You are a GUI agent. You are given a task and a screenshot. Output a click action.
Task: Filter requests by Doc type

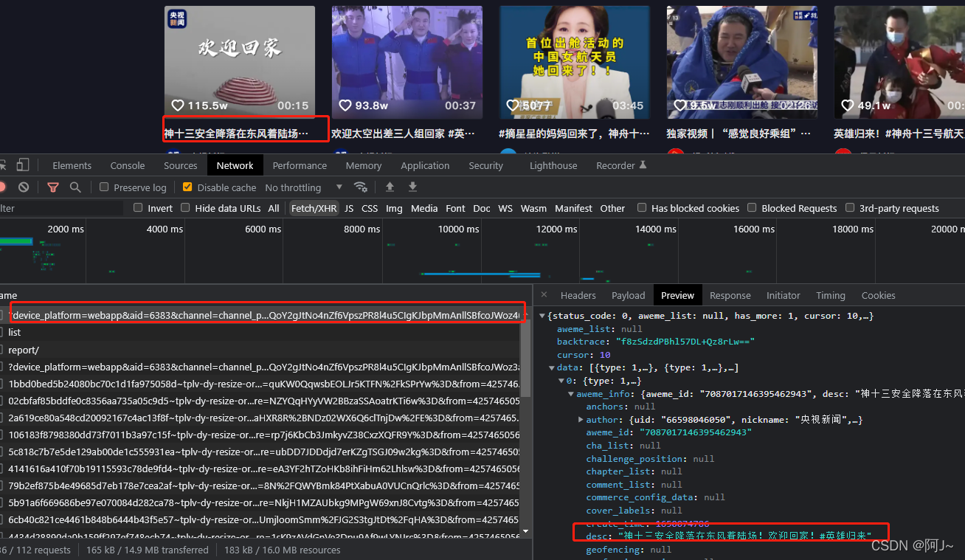coord(482,208)
